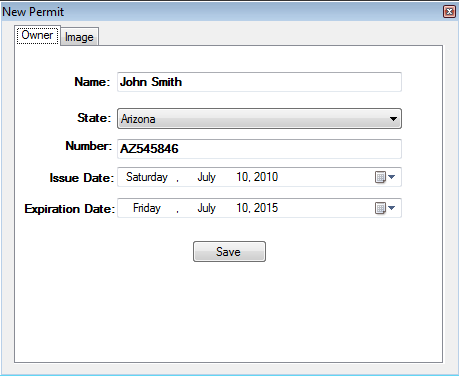Click the Save button
The width and height of the screenshot is (459, 376).
pyautogui.click(x=229, y=252)
